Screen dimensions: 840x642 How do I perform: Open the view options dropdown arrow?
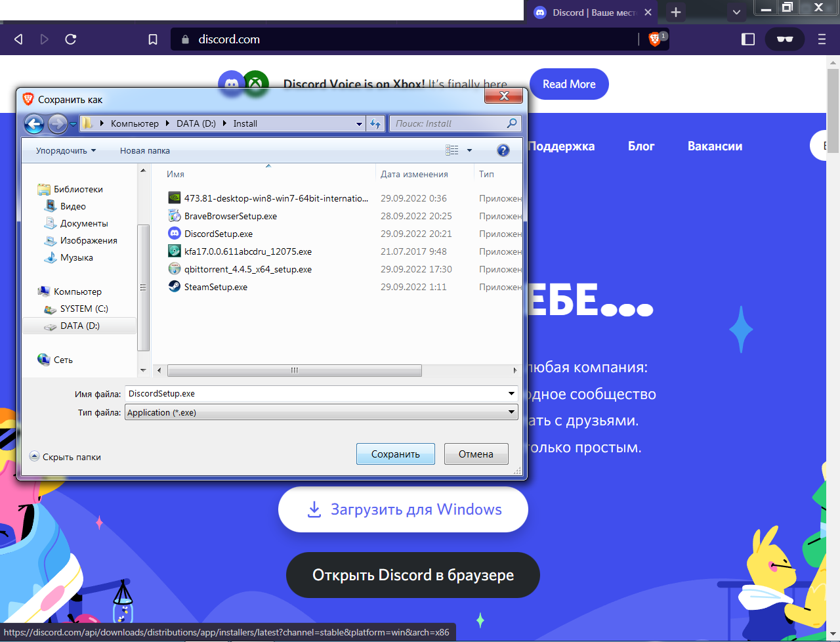pos(469,150)
